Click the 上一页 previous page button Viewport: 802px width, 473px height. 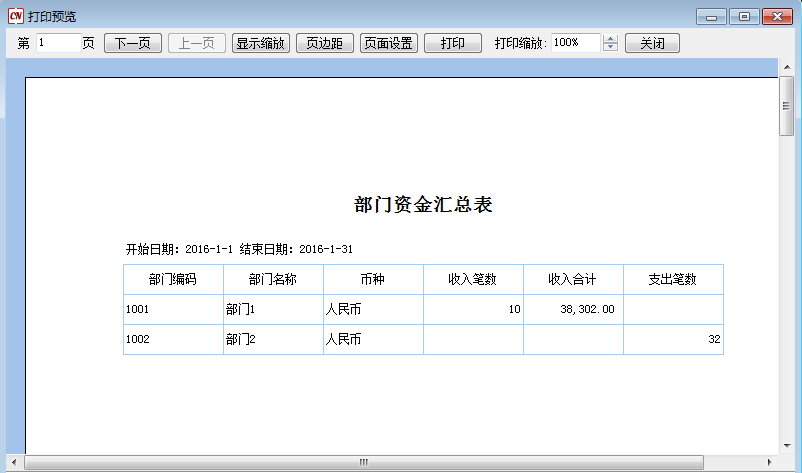tap(196, 43)
